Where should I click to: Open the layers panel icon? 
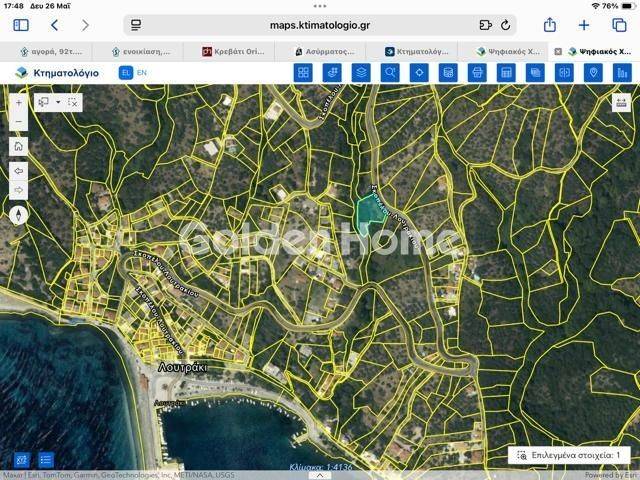[x=361, y=72]
